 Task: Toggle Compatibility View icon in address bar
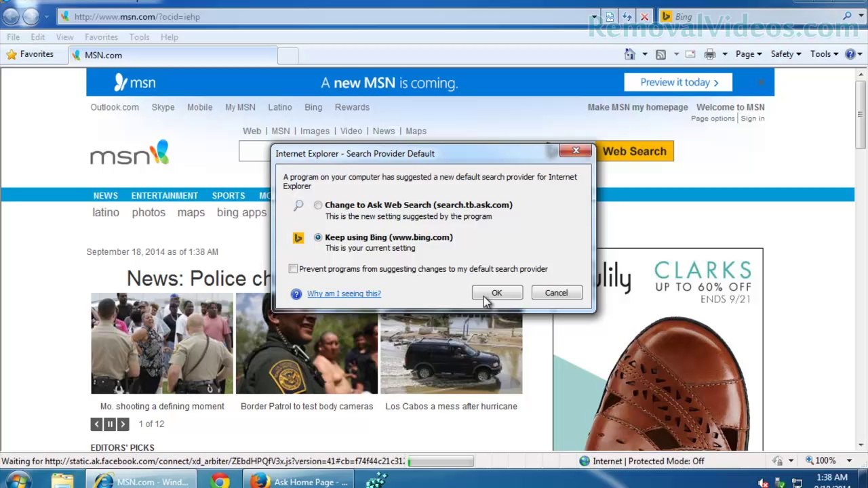(x=610, y=16)
